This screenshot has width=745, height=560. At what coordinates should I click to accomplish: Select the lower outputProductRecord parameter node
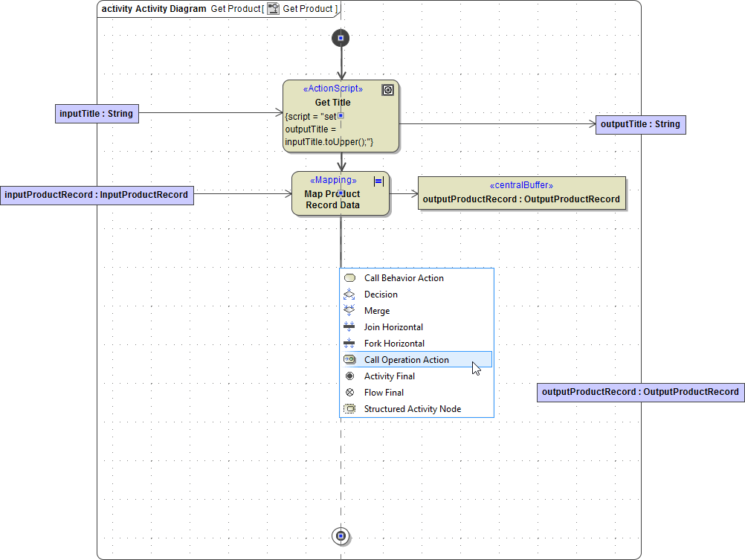(x=640, y=392)
